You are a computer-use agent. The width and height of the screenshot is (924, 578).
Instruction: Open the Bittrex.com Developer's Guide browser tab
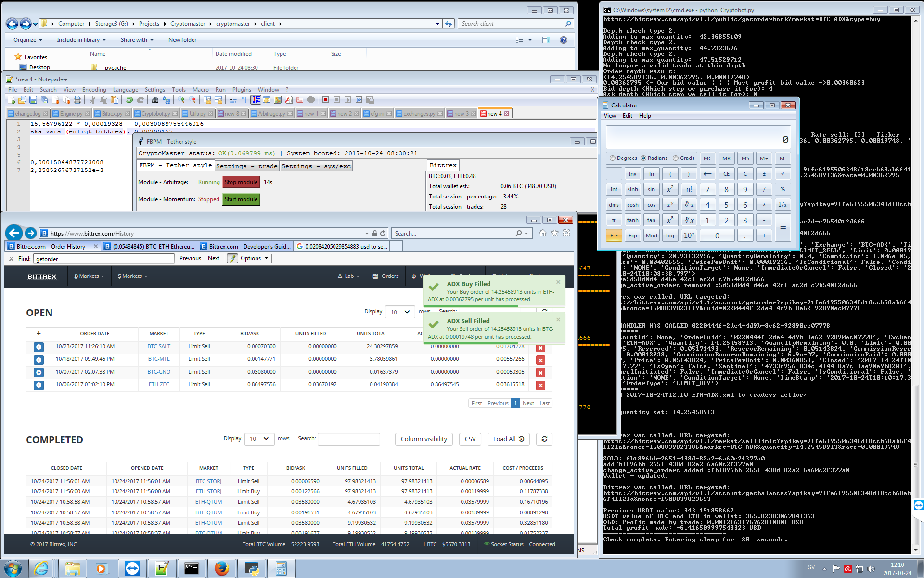(x=246, y=246)
